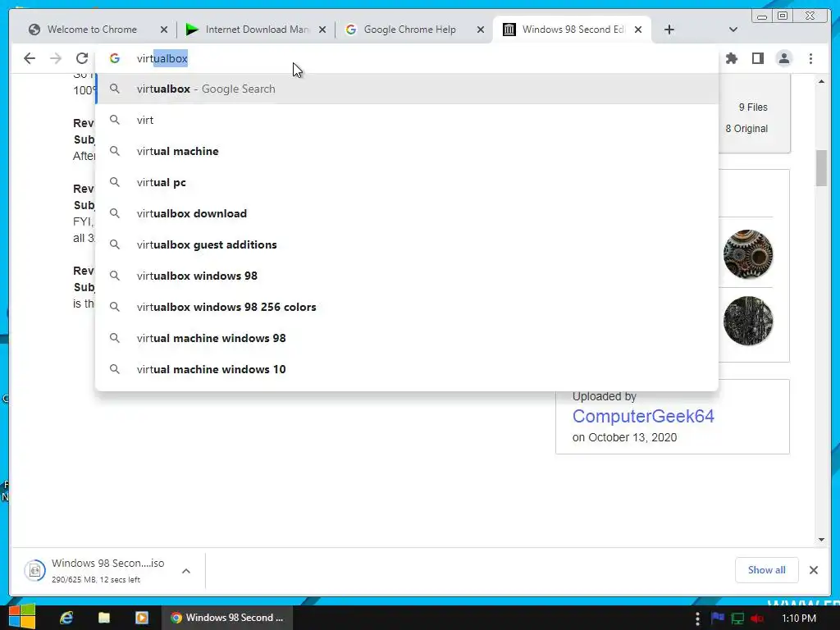Click the Chrome taskbar window button
This screenshot has width=840, height=630.
click(x=227, y=618)
